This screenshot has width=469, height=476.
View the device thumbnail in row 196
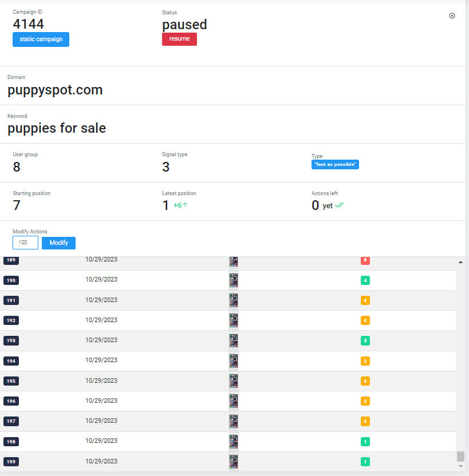point(234,401)
